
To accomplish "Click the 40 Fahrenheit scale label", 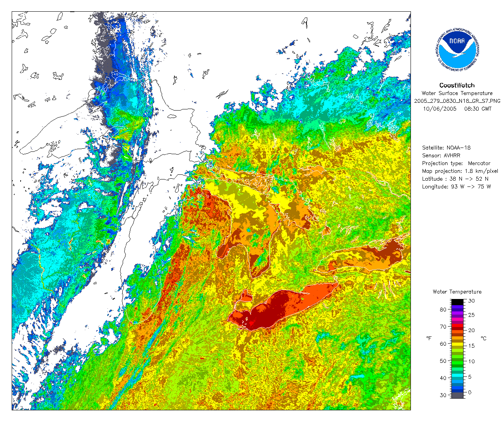I will [x=443, y=378].
